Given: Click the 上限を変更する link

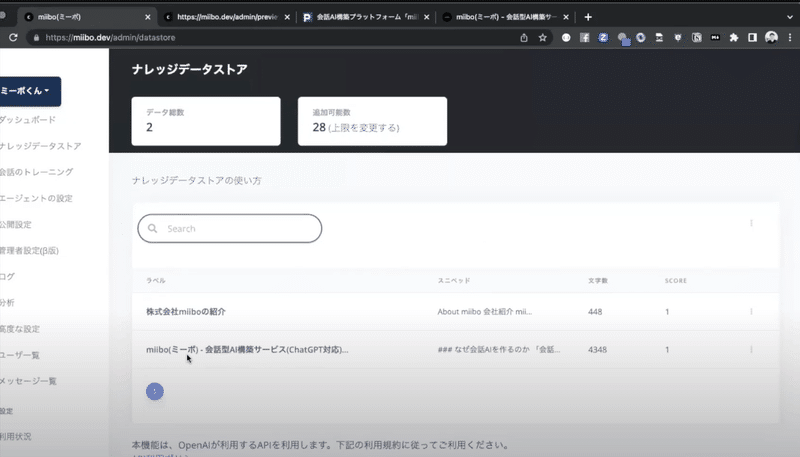Looking at the screenshot, I should pyautogui.click(x=364, y=128).
